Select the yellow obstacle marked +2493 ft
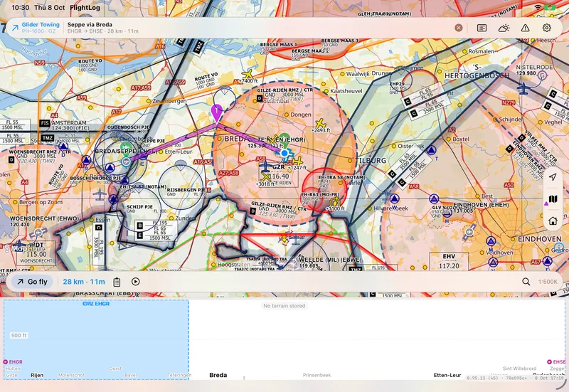569x392 pixels. pyautogui.click(x=320, y=123)
